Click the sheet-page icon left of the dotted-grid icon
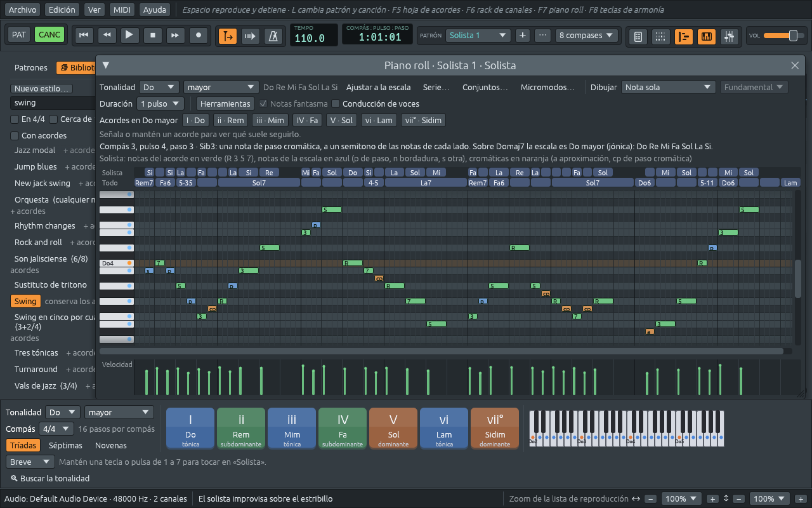 638,37
